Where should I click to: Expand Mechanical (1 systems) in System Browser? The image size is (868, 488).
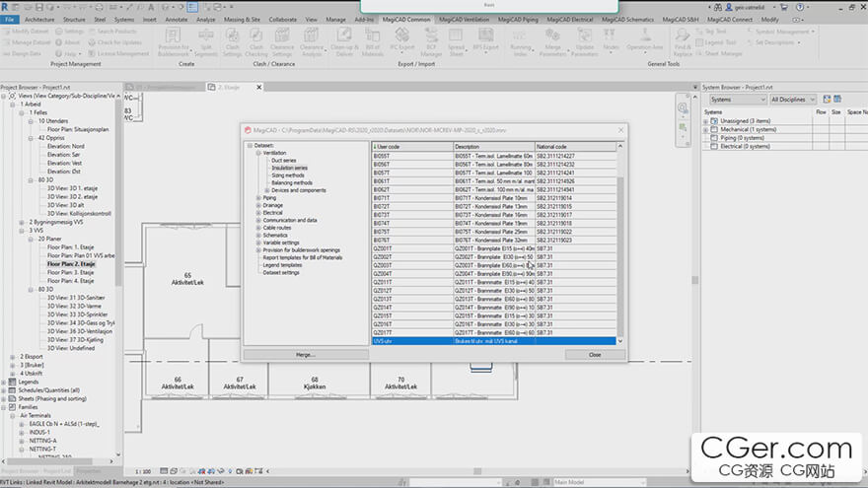706,129
